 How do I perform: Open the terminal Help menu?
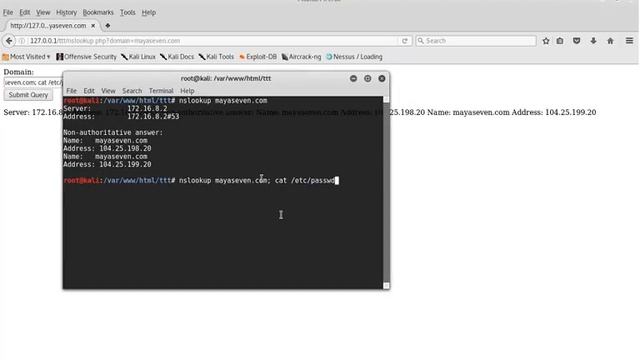(x=187, y=91)
